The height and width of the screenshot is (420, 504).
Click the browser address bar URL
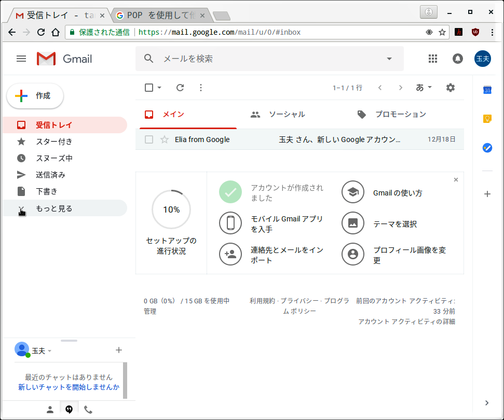click(220, 32)
